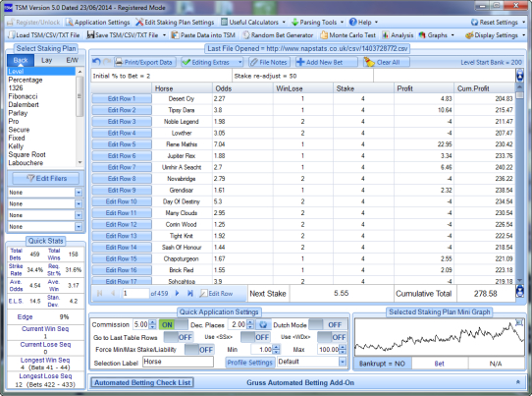The width and height of the screenshot is (532, 396).
Task: Open the Help menu
Action: [363, 22]
